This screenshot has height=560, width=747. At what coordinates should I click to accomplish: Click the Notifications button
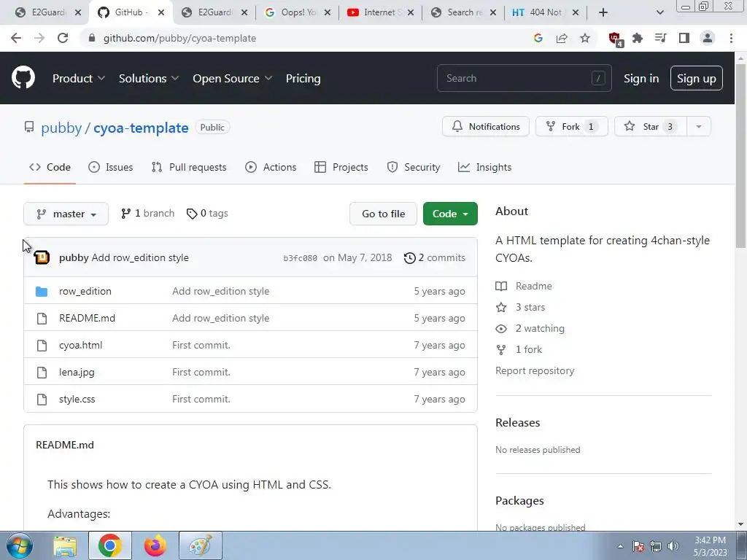tap(485, 127)
